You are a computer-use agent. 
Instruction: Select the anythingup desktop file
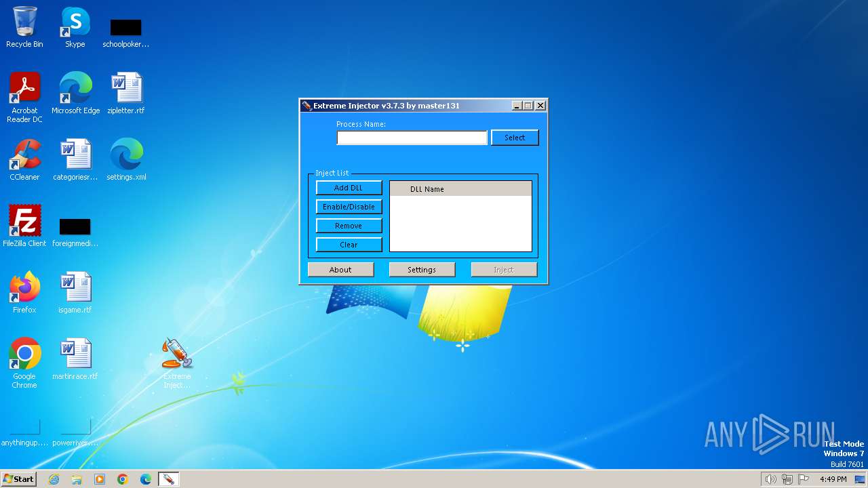click(x=24, y=434)
